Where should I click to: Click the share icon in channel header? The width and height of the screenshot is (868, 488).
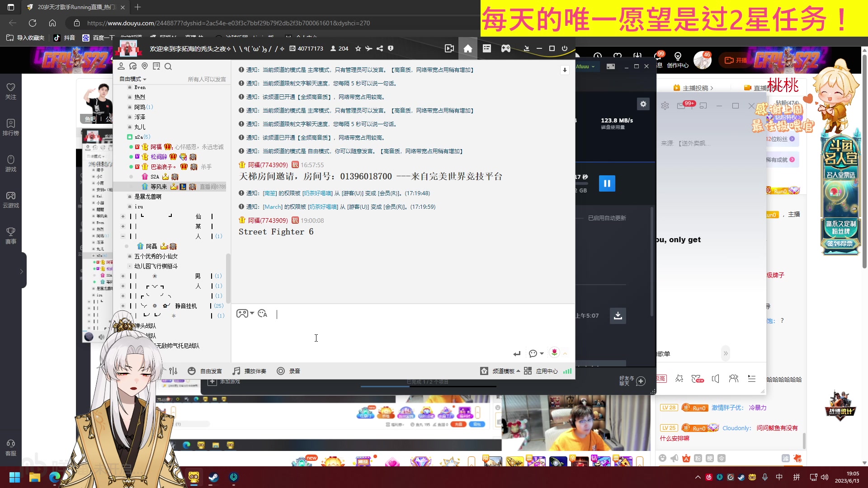tap(380, 49)
